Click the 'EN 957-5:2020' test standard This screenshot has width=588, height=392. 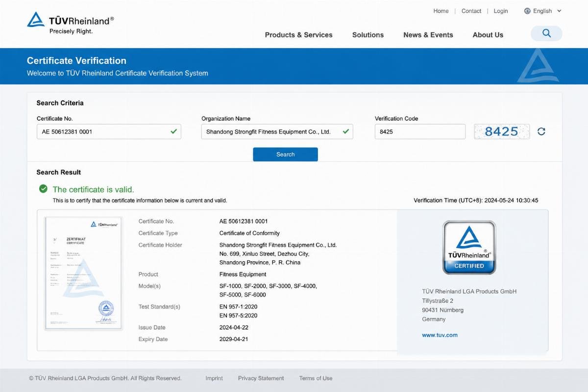(238, 316)
